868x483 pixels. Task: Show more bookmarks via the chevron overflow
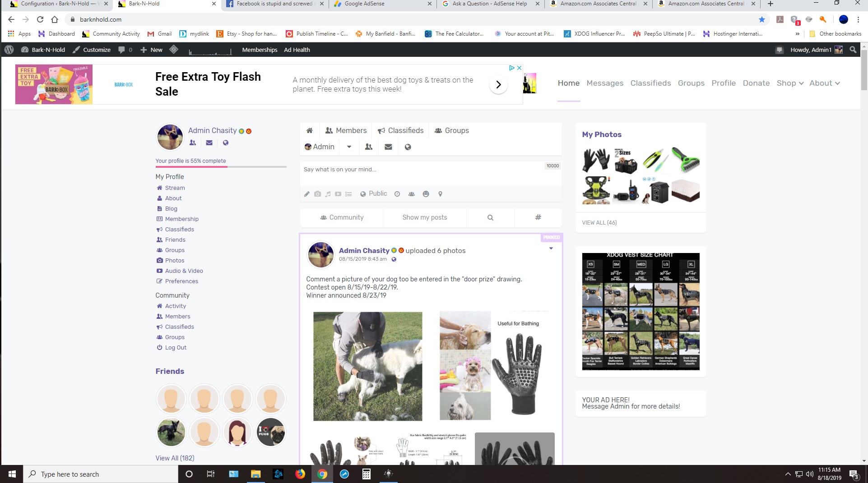point(797,34)
